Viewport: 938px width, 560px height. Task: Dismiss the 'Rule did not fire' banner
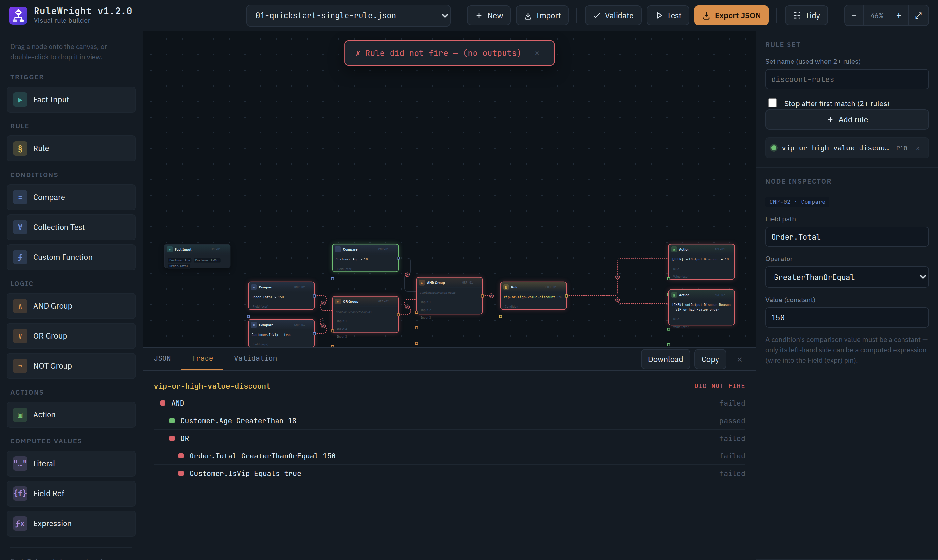click(x=537, y=53)
